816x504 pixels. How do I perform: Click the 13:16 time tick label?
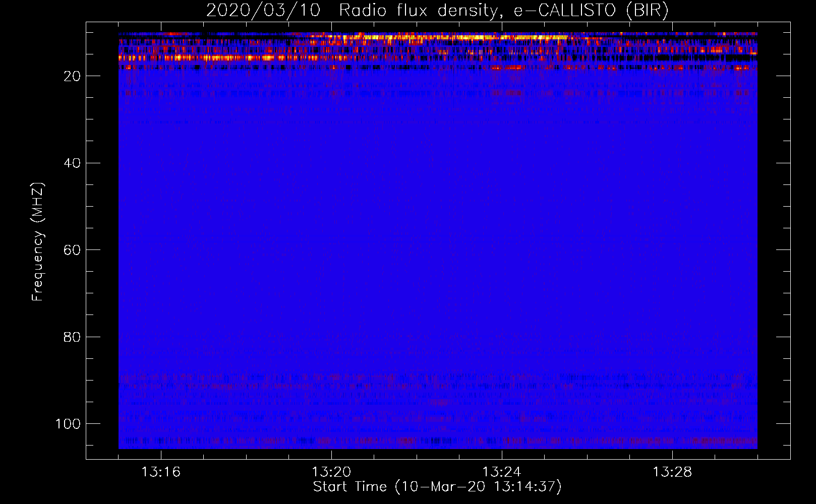pos(161,472)
